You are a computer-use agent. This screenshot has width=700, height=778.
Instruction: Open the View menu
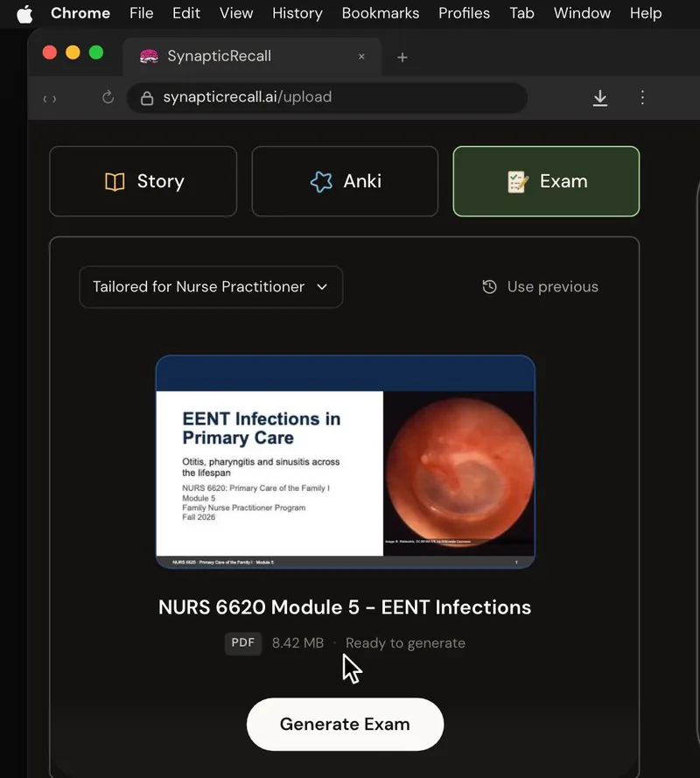[236, 13]
